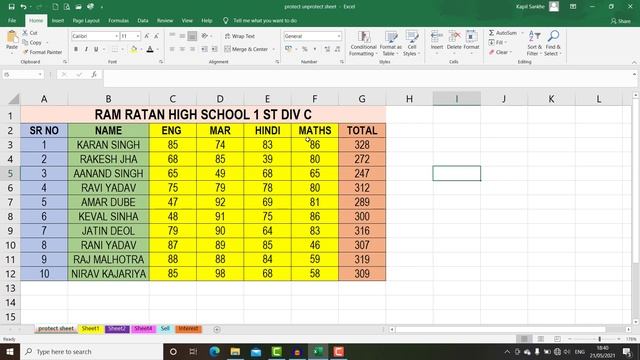
Task: Save the workbook from quick access toolbar
Action: pyautogui.click(x=11, y=7)
